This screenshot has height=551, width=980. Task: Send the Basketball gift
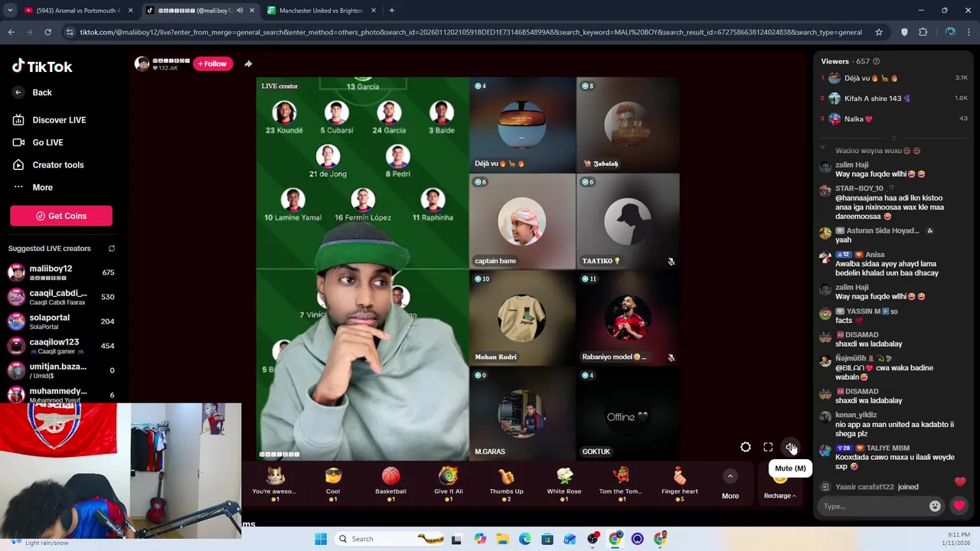[390, 484]
